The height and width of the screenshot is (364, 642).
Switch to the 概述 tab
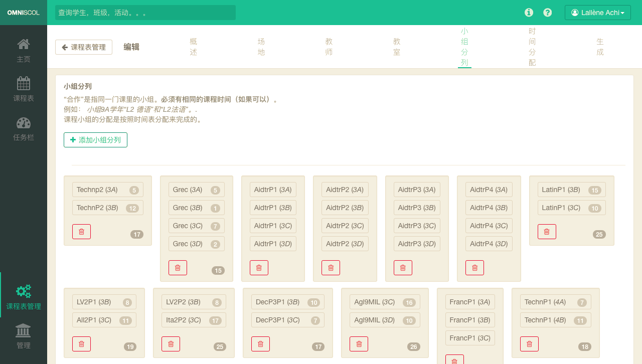click(x=194, y=47)
